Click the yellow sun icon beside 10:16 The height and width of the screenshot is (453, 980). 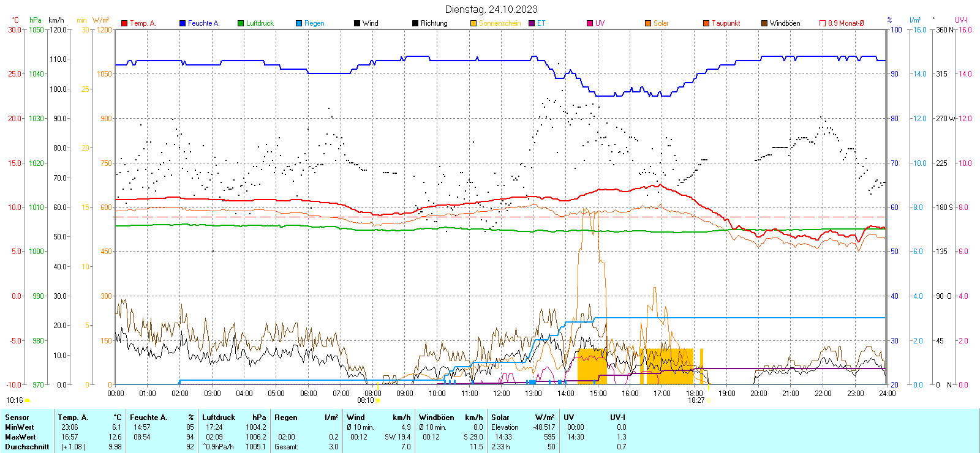28,401
